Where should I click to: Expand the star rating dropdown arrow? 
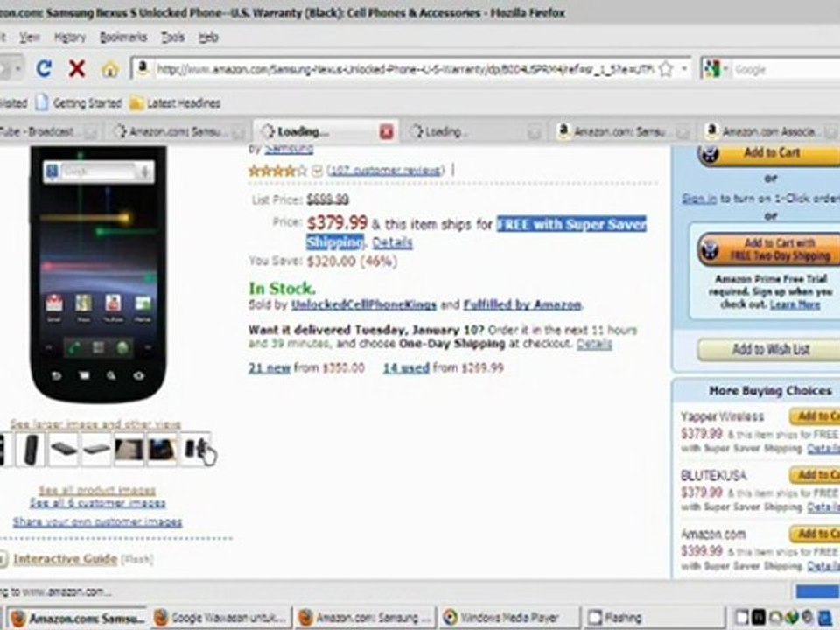point(317,171)
